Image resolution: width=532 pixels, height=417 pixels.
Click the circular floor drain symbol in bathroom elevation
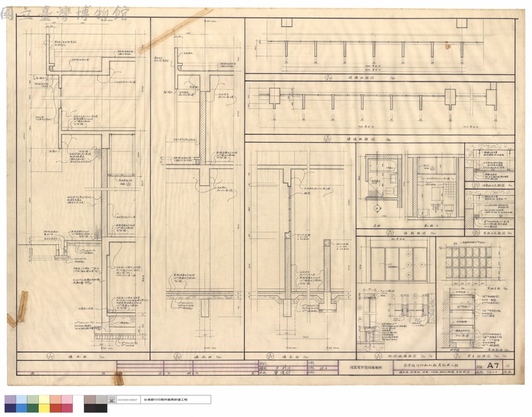click(432, 167)
